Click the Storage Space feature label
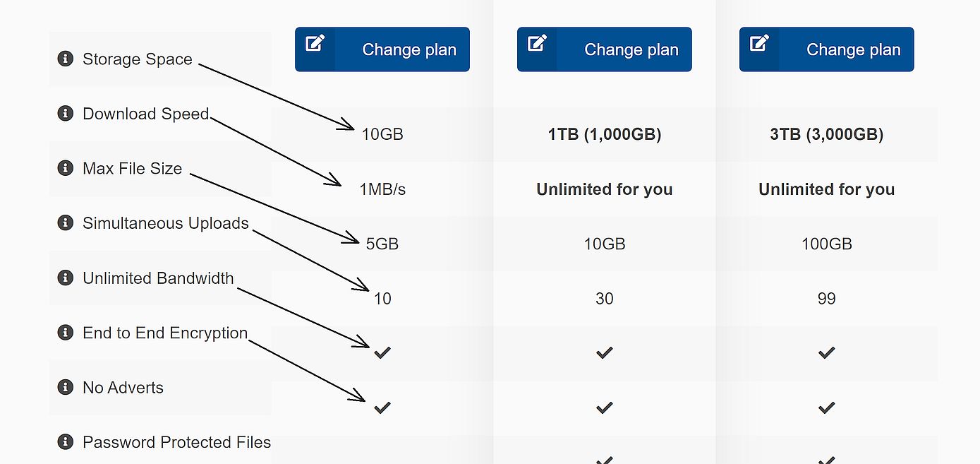The height and width of the screenshot is (464, 980). [x=137, y=59]
